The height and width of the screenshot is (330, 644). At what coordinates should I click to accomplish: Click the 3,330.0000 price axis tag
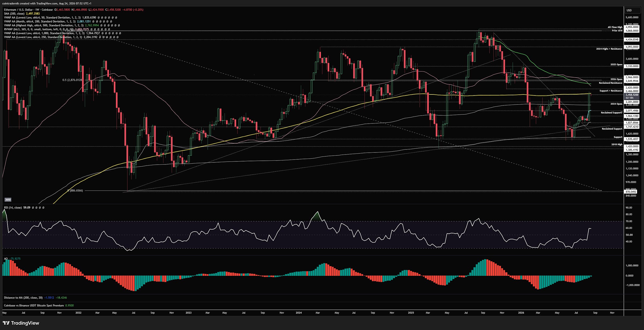pyautogui.click(x=632, y=66)
